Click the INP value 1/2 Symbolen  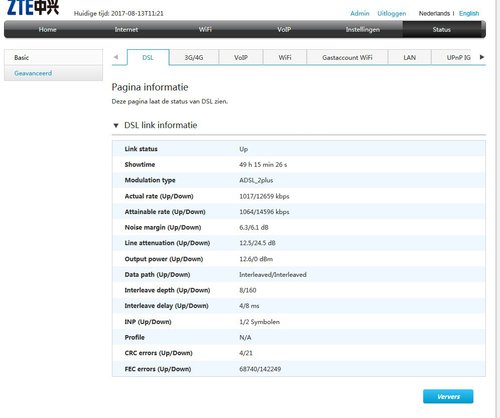click(259, 322)
